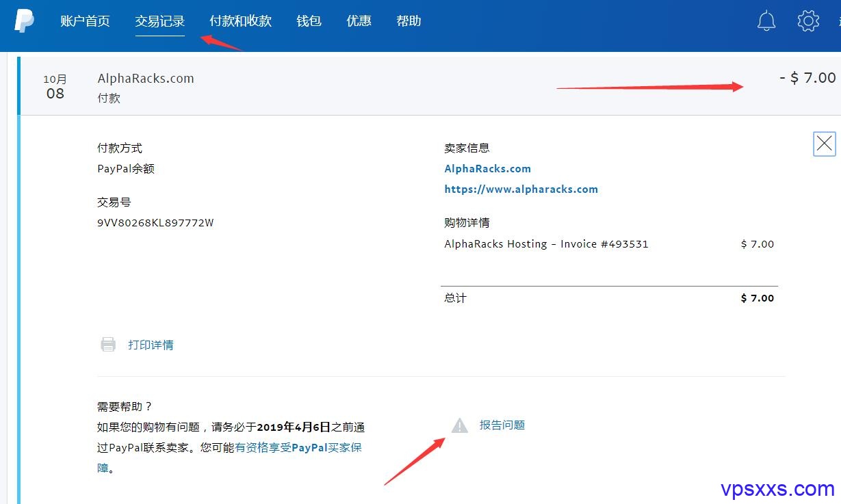The image size is (841, 504).
Task: Click the 10月 08 transaction date
Action: click(x=55, y=87)
